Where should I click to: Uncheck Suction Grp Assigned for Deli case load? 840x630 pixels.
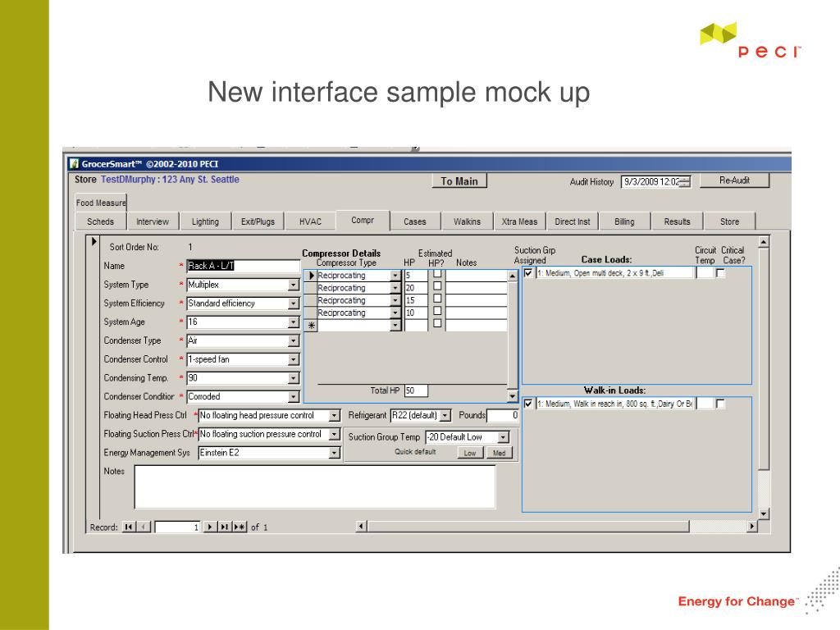528,272
